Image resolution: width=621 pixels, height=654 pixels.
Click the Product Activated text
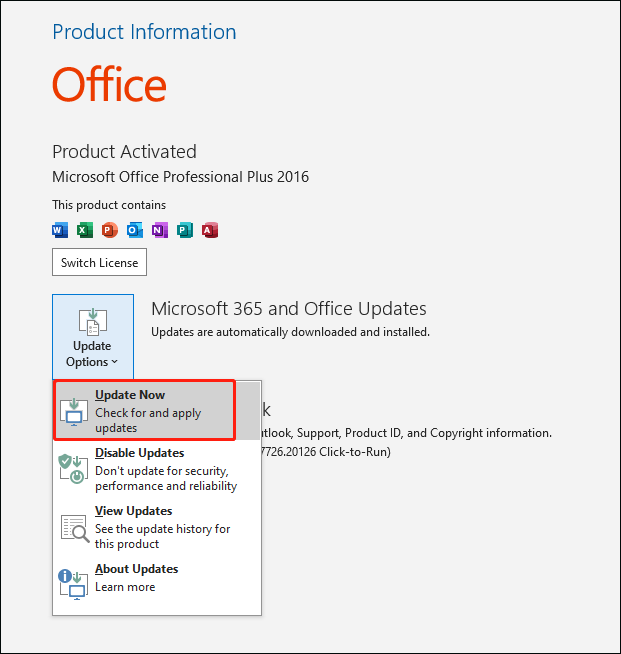[124, 152]
